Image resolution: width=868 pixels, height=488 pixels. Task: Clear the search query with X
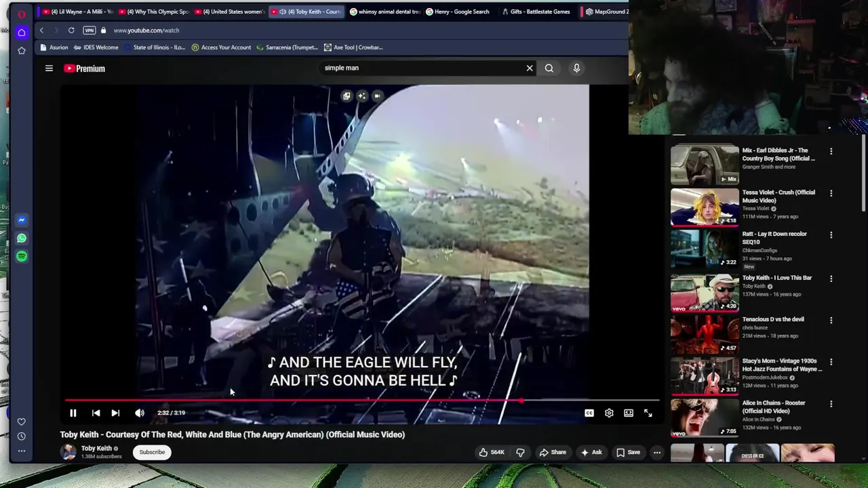530,68
